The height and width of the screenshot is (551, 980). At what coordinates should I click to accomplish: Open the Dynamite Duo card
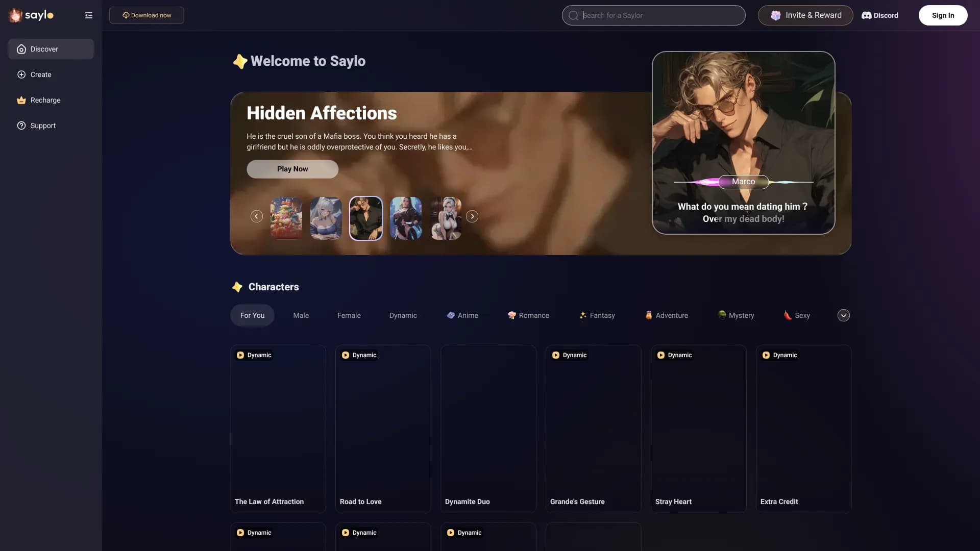(x=488, y=429)
